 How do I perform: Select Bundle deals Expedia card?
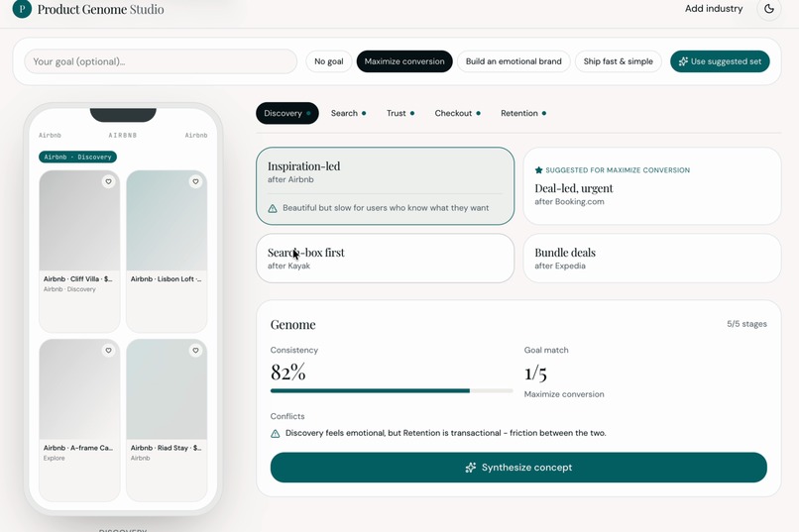pyautogui.click(x=651, y=259)
